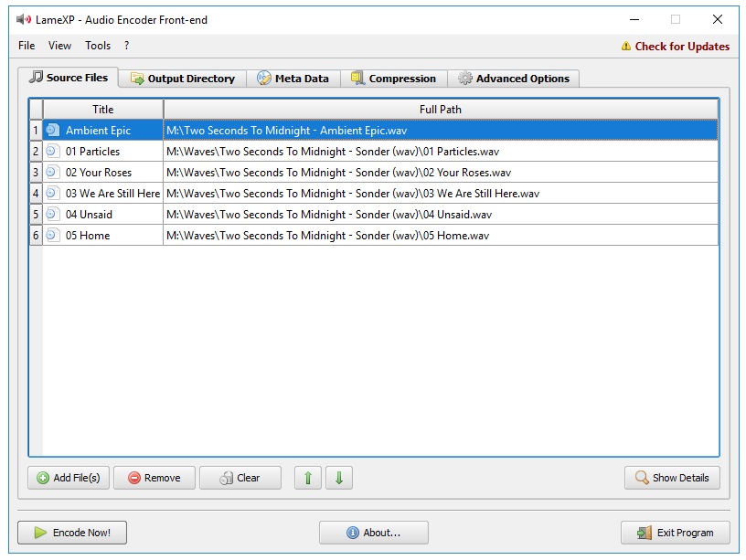Remove the selected file with Remove button
The width and height of the screenshot is (746, 560).
tap(154, 478)
